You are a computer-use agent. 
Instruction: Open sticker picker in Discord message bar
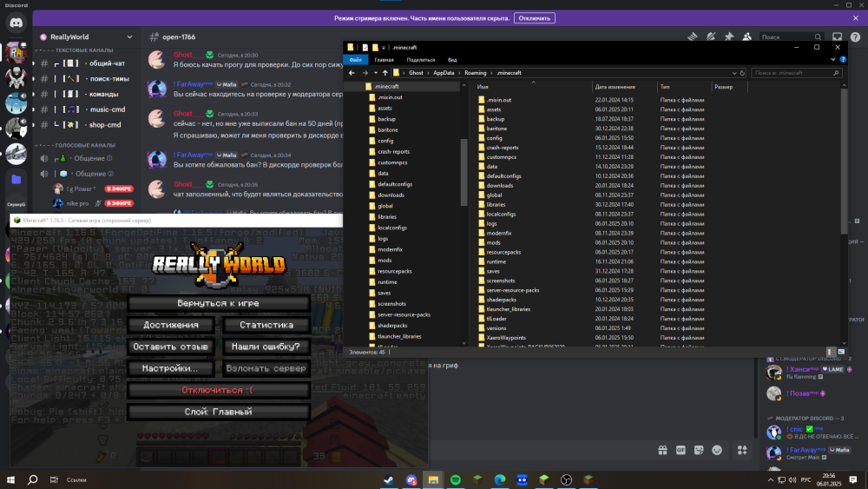click(699, 450)
